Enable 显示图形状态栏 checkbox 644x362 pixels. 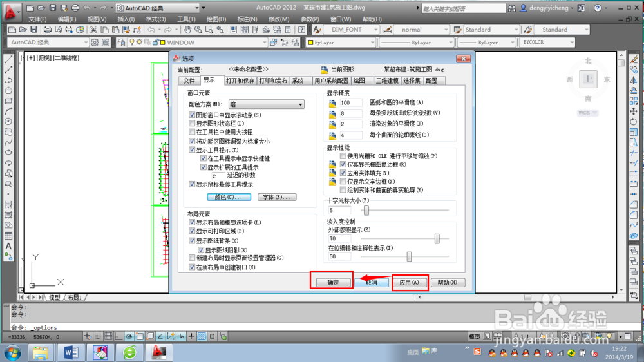point(192,123)
